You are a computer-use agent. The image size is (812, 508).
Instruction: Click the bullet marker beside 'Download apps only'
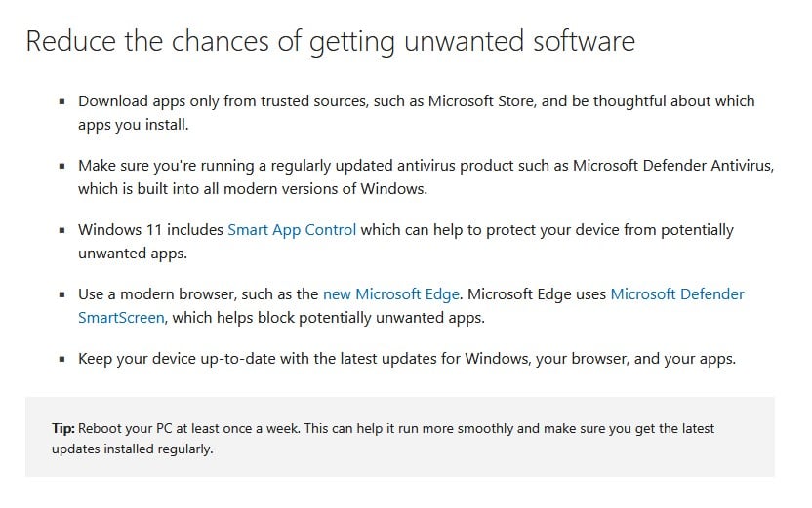click(62, 101)
